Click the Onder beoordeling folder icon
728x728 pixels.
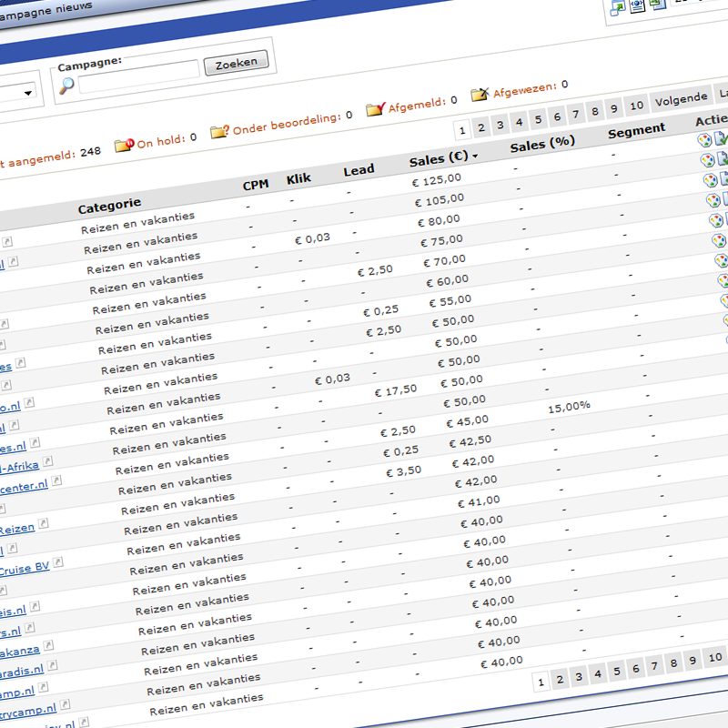pyautogui.click(x=219, y=132)
